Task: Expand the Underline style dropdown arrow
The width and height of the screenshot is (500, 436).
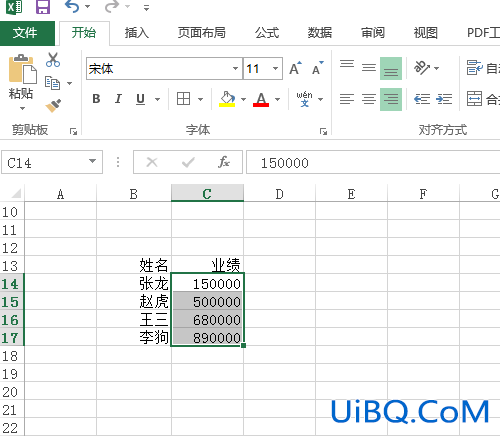Action: 157,99
